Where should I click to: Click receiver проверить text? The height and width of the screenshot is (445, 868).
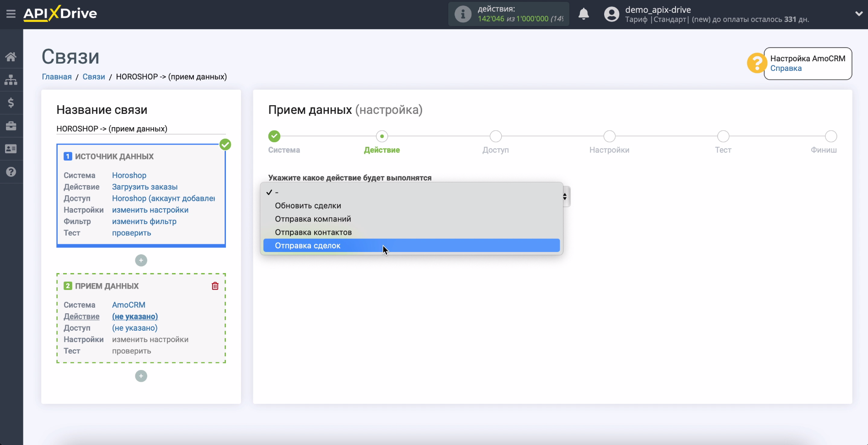[x=131, y=351]
